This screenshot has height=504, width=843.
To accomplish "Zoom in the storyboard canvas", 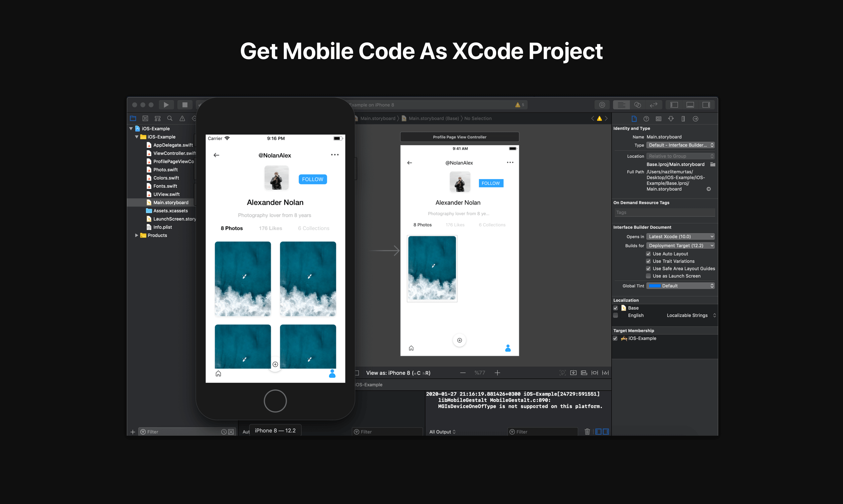I will (497, 373).
